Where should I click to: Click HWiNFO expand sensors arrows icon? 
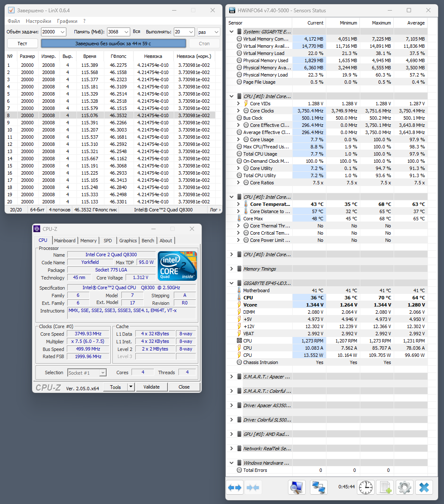click(235, 487)
